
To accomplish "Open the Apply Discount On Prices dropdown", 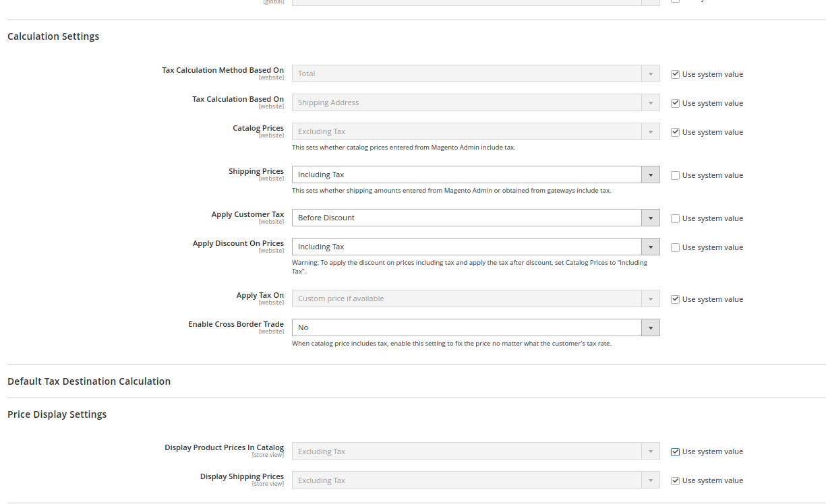I will 649,247.
